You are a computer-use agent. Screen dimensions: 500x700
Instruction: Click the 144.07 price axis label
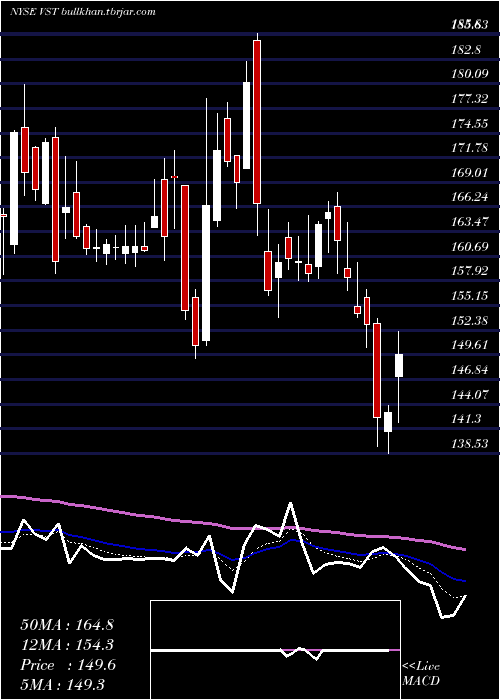click(x=470, y=395)
